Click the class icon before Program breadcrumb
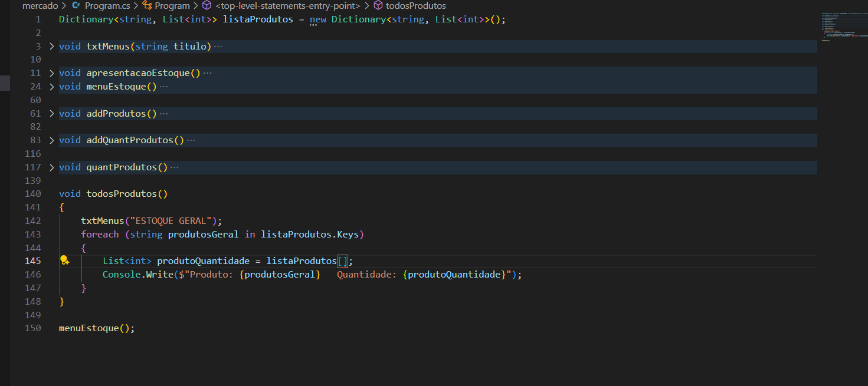This screenshot has width=868, height=386. point(148,6)
